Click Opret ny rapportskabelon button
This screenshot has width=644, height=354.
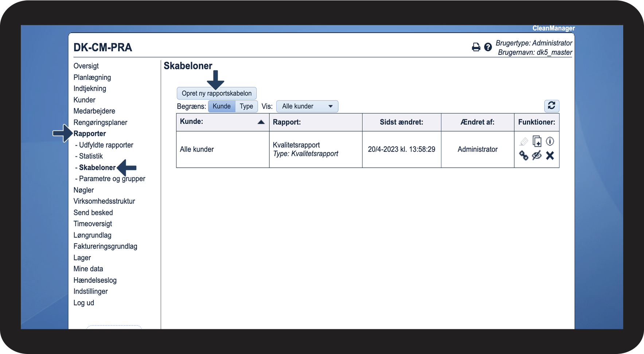tap(216, 93)
